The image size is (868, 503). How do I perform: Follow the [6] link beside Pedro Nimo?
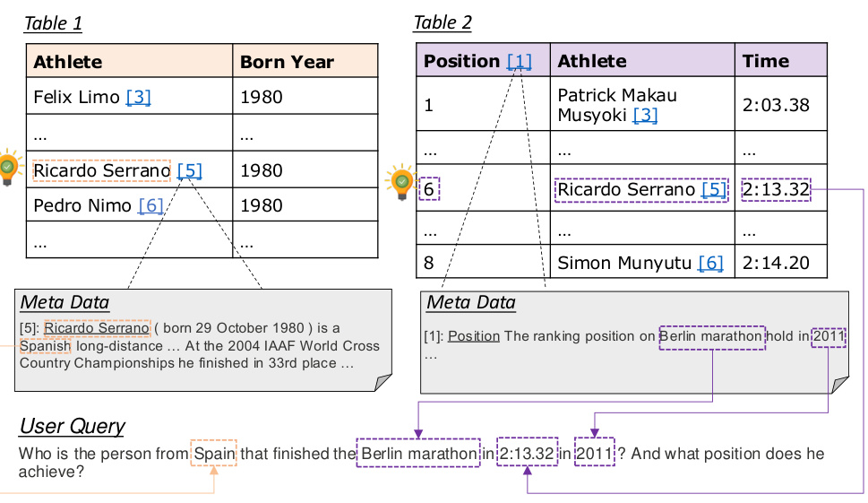[150, 205]
